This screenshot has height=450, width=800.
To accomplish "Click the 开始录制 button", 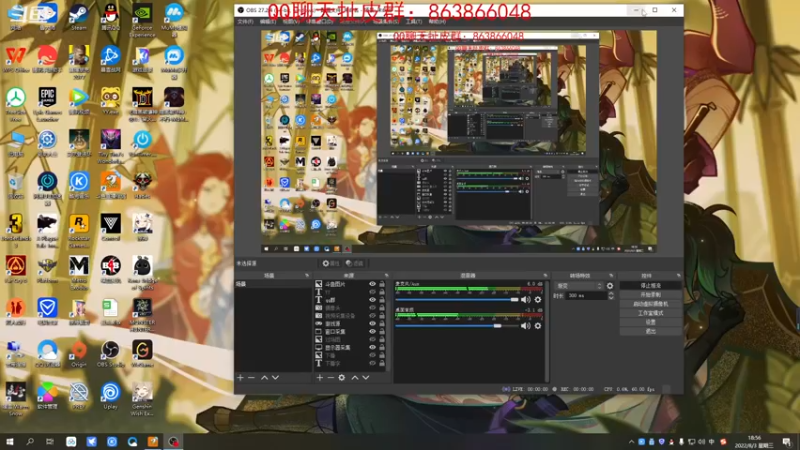I will 651,295.
